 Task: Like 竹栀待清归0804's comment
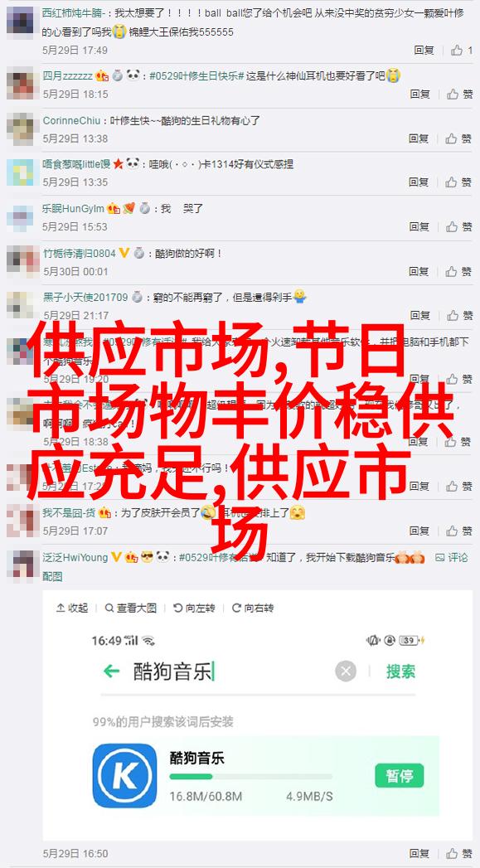[461, 271]
